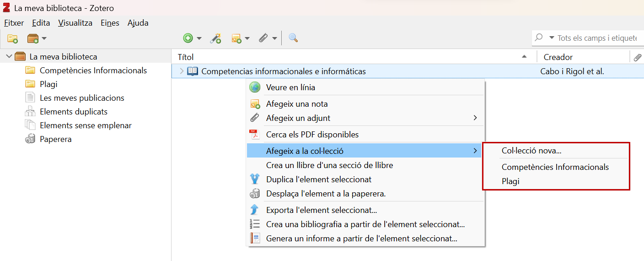Click the Advanced Search magnifier icon
This screenshot has height=261, width=644.
293,38
